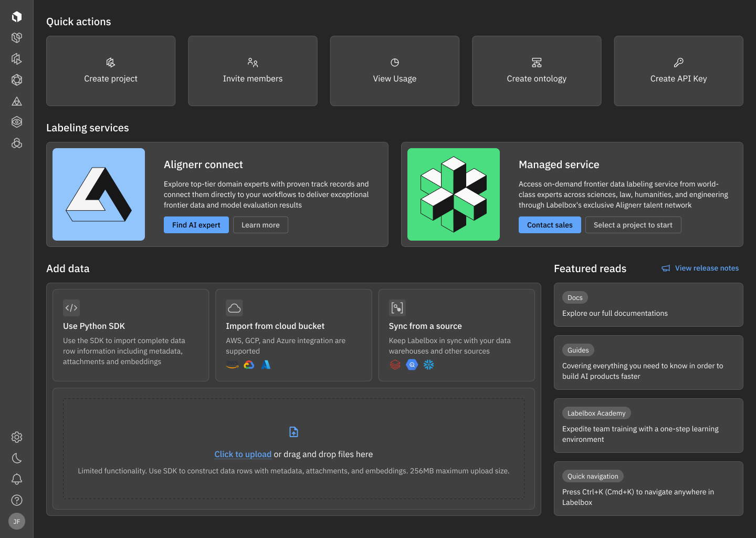756x538 pixels.
Task: Open the eye-hexagon icon in the left sidebar
Action: tap(17, 122)
